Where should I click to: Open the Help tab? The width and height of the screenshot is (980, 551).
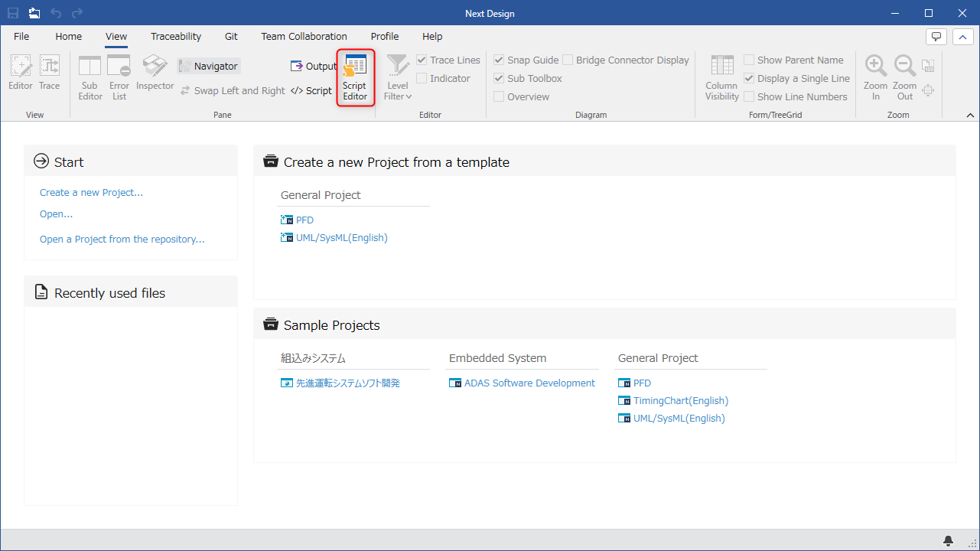[432, 36]
